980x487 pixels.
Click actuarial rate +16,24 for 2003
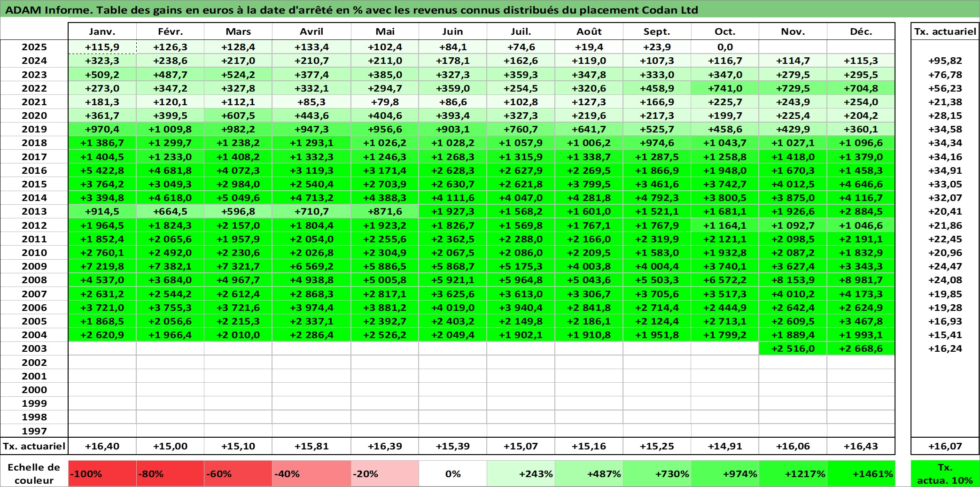coord(945,348)
